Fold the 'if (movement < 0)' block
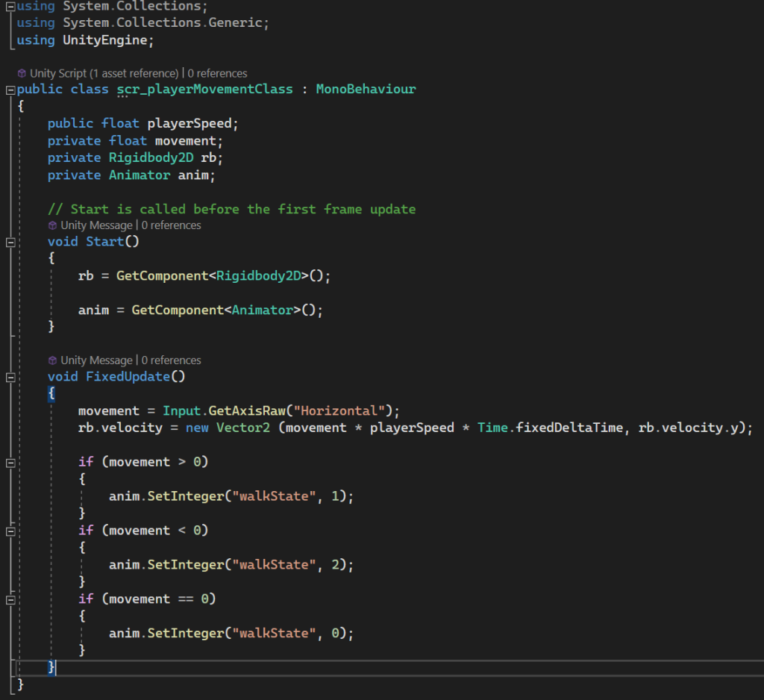Viewport: 764px width, 700px height. click(10, 531)
